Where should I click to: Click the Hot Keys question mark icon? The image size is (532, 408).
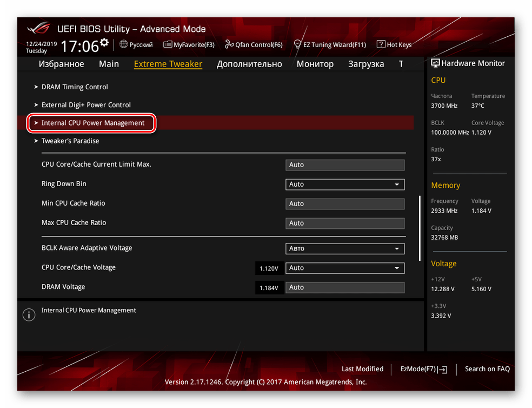381,44
